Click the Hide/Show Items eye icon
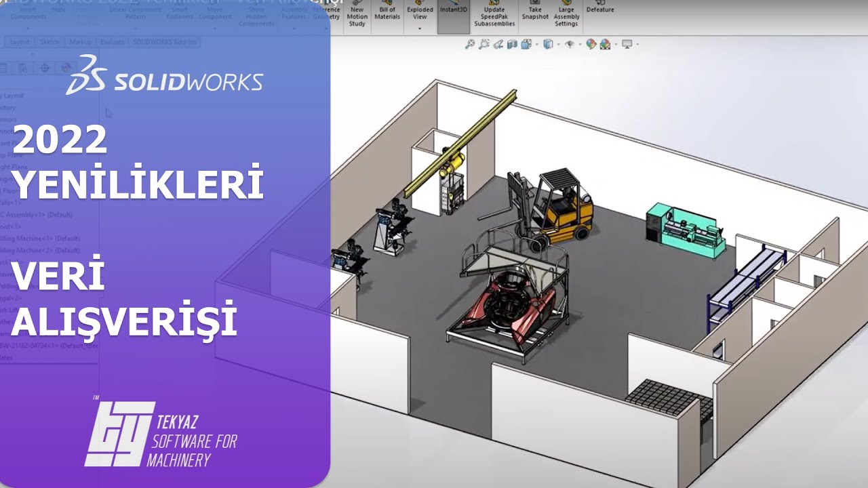Viewport: 868px width, 488px height. 570,44
